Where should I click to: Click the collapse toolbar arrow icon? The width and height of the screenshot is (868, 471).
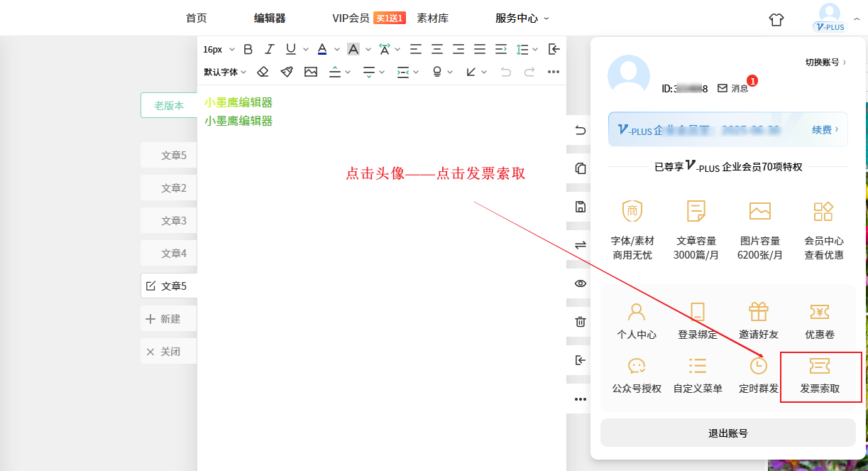point(554,49)
